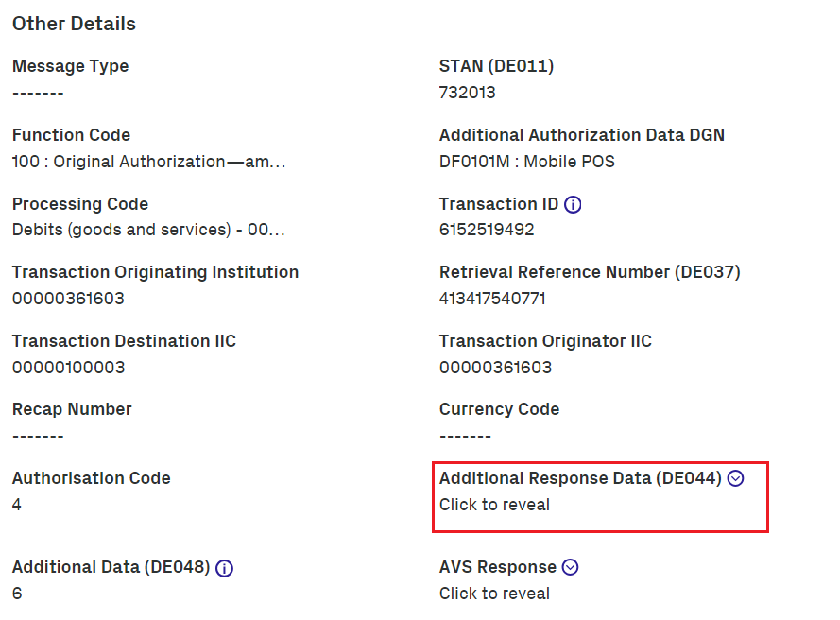Click the Transaction Originator IIC value
The image size is (840, 620).
click(x=495, y=367)
